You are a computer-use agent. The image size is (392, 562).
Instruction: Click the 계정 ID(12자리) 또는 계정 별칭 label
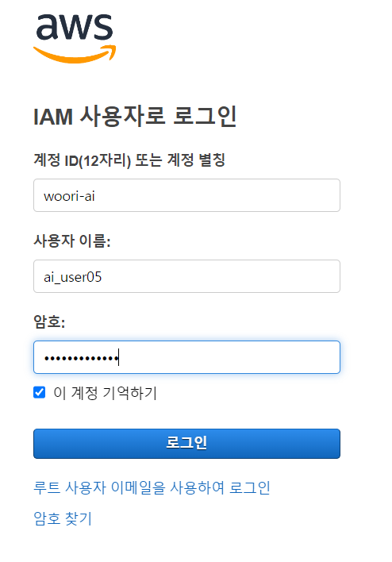click(x=129, y=160)
